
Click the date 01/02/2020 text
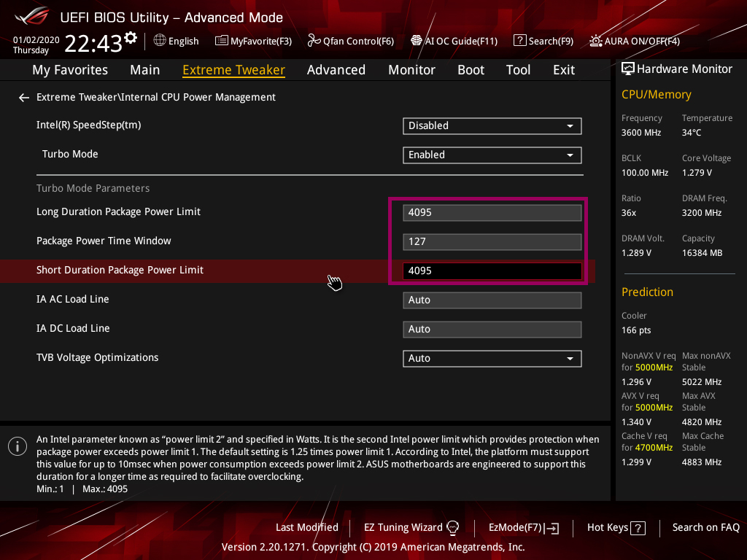(x=36, y=40)
